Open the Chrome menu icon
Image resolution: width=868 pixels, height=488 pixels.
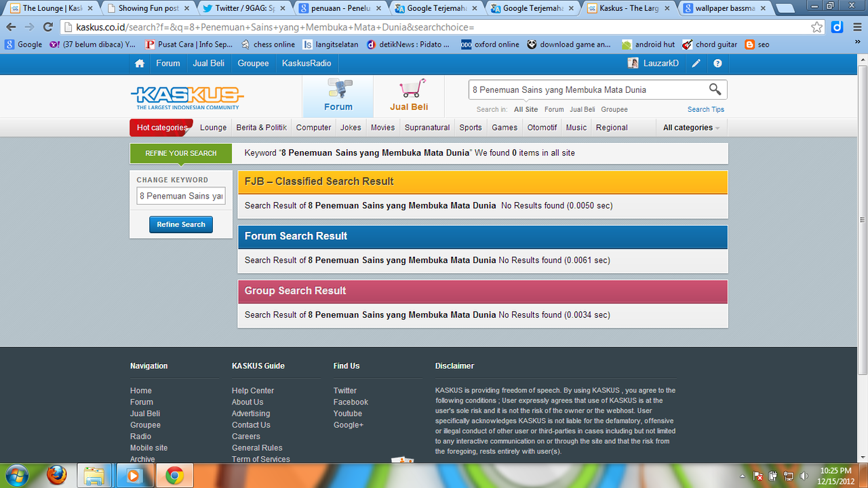[x=857, y=27]
